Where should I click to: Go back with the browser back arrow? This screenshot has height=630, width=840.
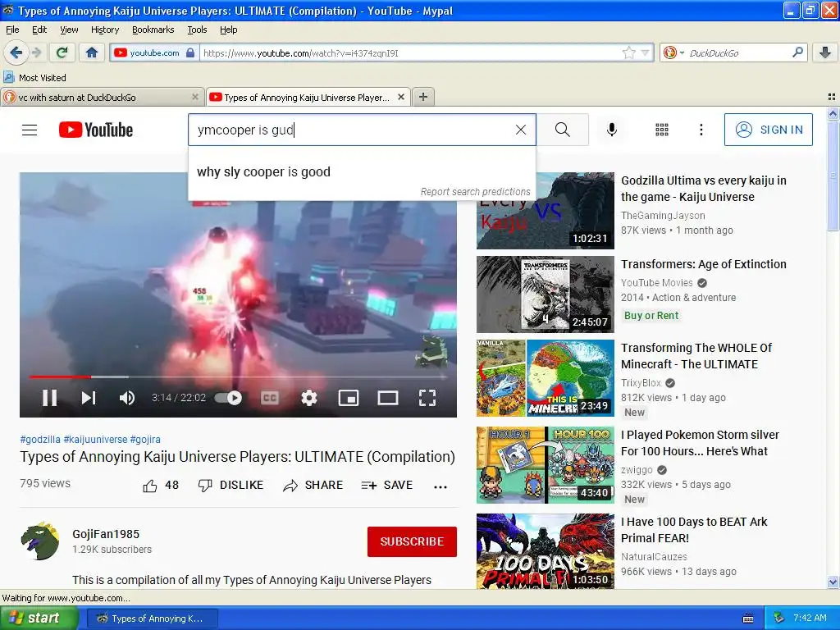(x=16, y=52)
